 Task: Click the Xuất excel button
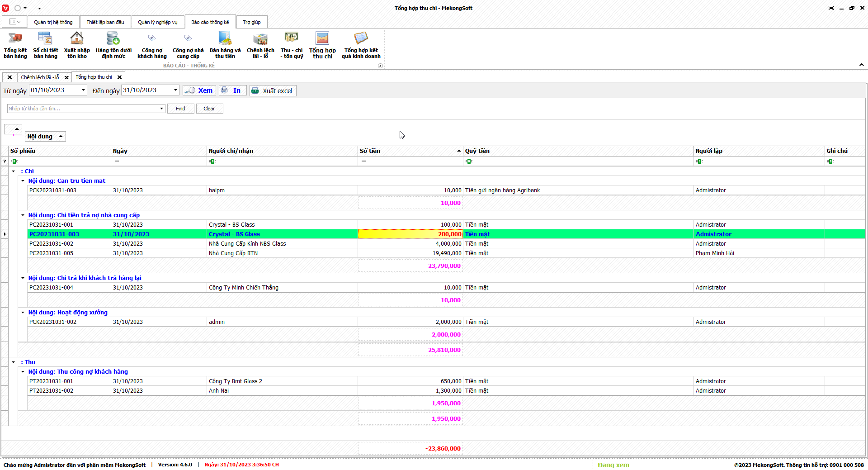point(273,91)
